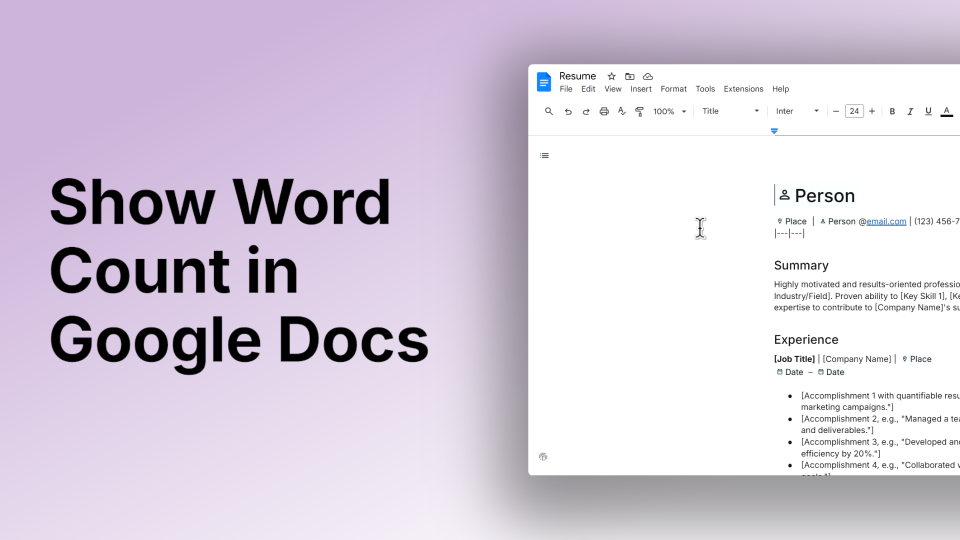Click the icon at the bottom left of the page
Image resolution: width=960 pixels, height=540 pixels.
point(543,457)
